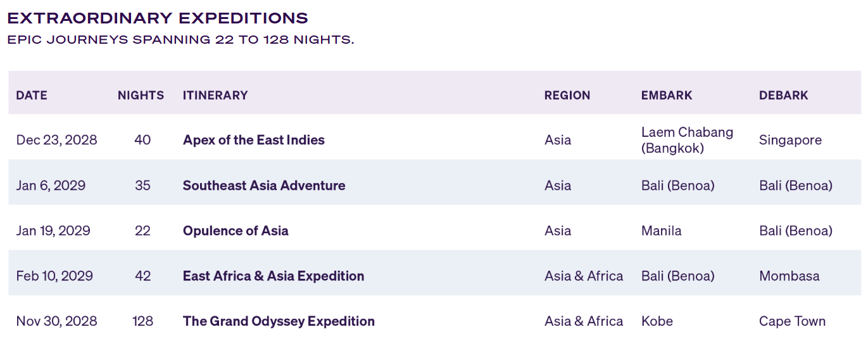
Task: Click the Embark column header
Action: click(667, 96)
